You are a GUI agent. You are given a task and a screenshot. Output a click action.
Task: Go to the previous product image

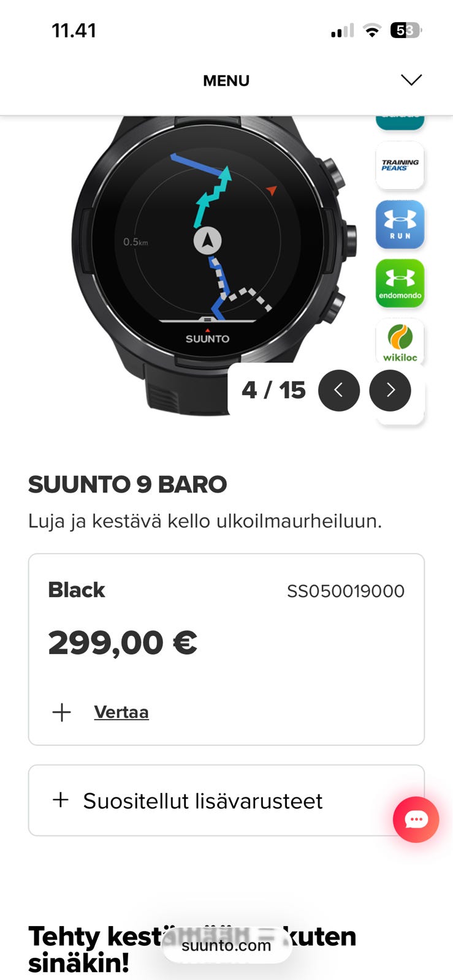click(339, 390)
